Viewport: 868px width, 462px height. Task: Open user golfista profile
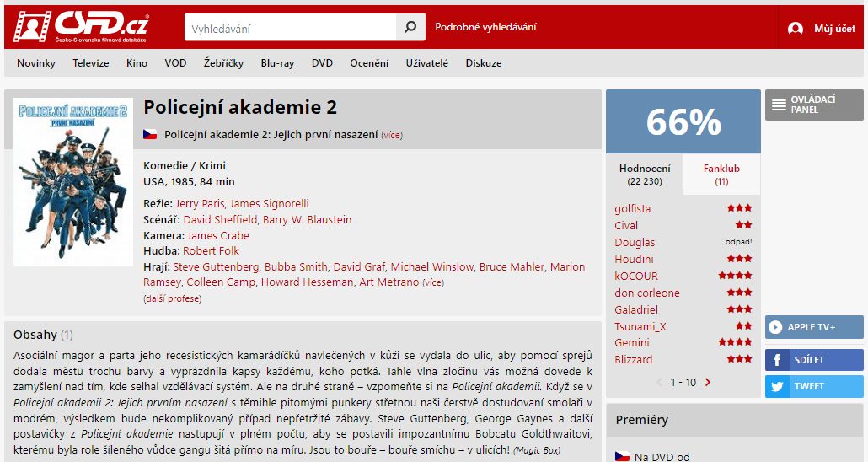point(632,209)
